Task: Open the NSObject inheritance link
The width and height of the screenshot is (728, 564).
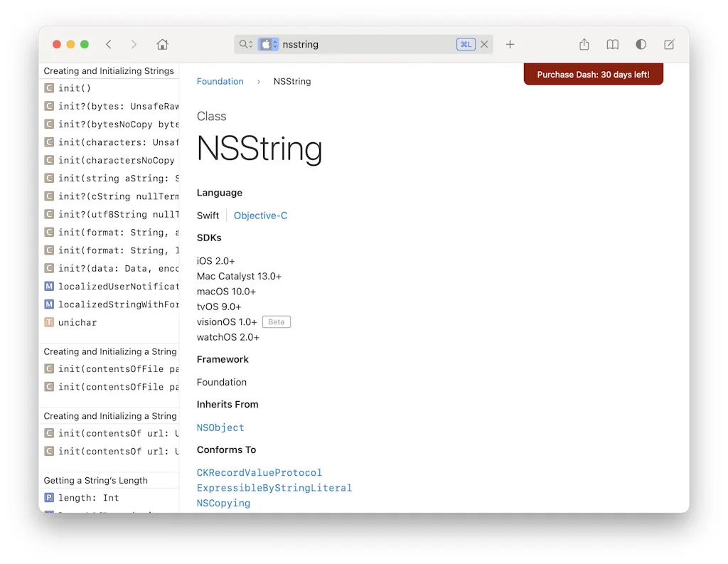Action: tap(220, 428)
